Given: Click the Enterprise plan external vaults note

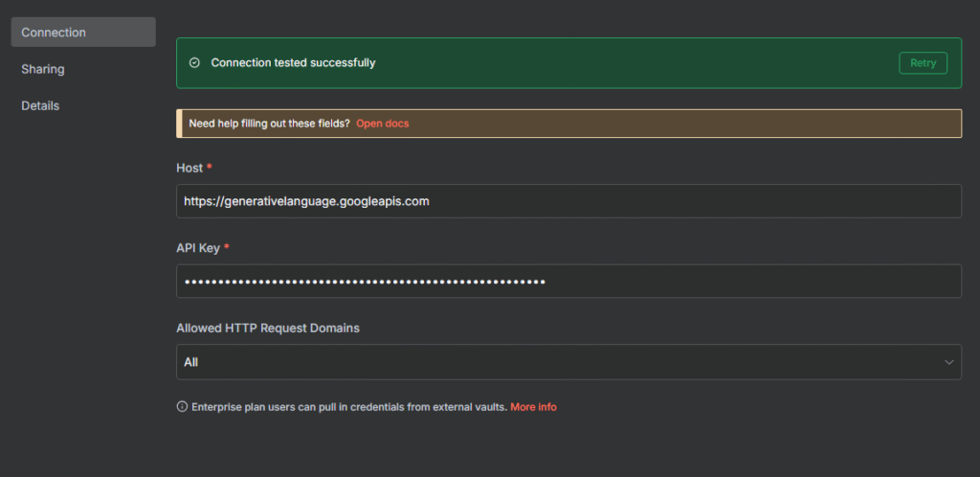Looking at the screenshot, I should coord(348,407).
